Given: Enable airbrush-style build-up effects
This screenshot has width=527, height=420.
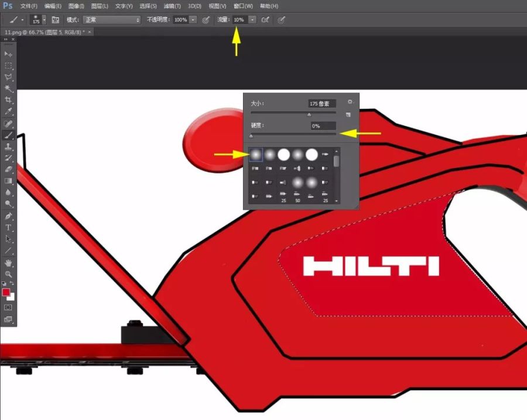Looking at the screenshot, I should point(265,19).
